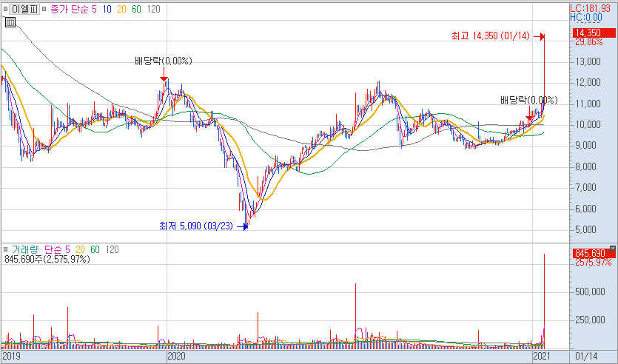Click the 845,690주(2,575.97%) volume readout
This screenshot has height=364, width=618.
pyautogui.click(x=47, y=259)
